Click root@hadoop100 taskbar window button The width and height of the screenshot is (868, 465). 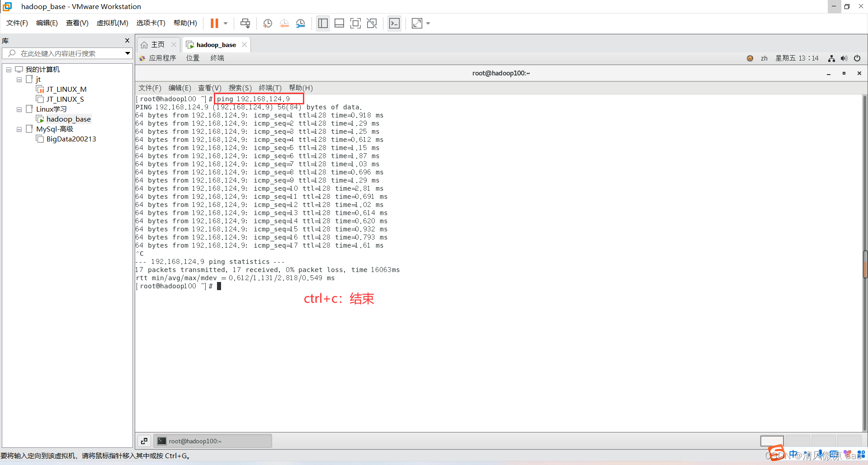coord(212,441)
